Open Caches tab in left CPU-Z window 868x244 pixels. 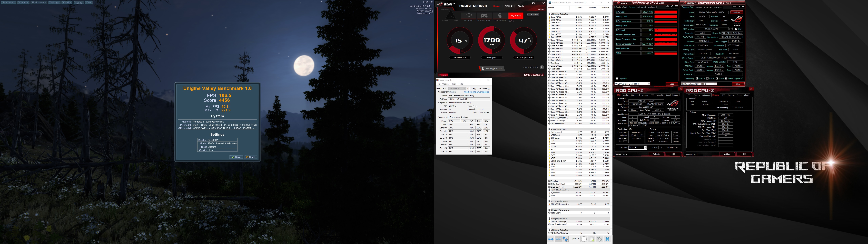(x=626, y=95)
